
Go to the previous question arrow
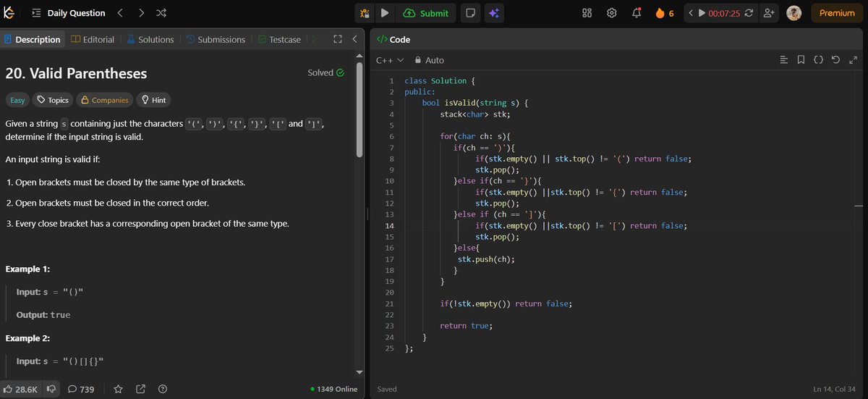[120, 13]
